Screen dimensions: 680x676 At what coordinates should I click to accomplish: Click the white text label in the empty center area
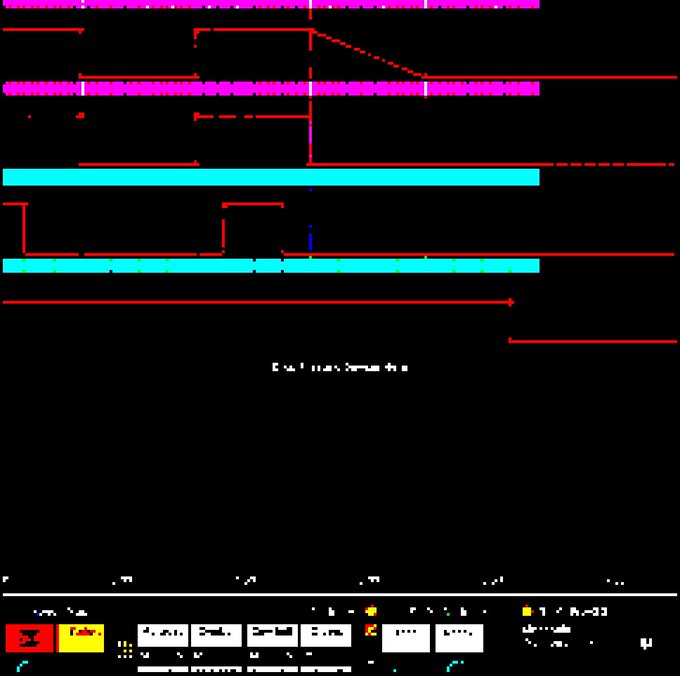coord(340,367)
